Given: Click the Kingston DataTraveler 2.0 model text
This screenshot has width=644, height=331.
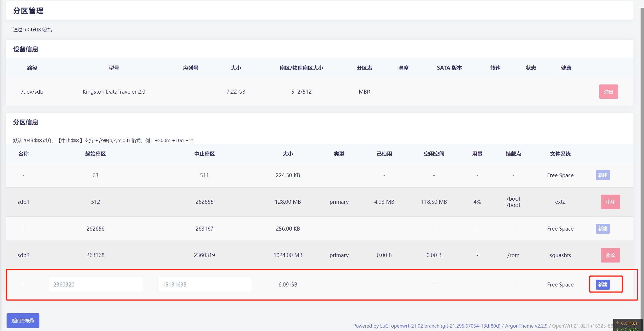Looking at the screenshot, I should tap(114, 92).
